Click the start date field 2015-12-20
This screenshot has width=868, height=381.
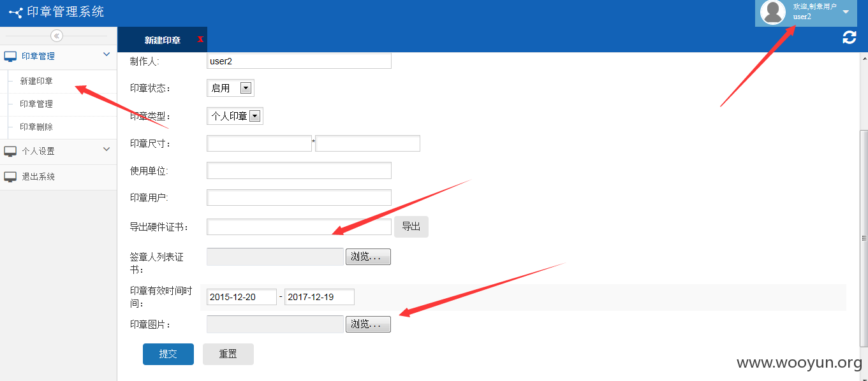tap(242, 297)
